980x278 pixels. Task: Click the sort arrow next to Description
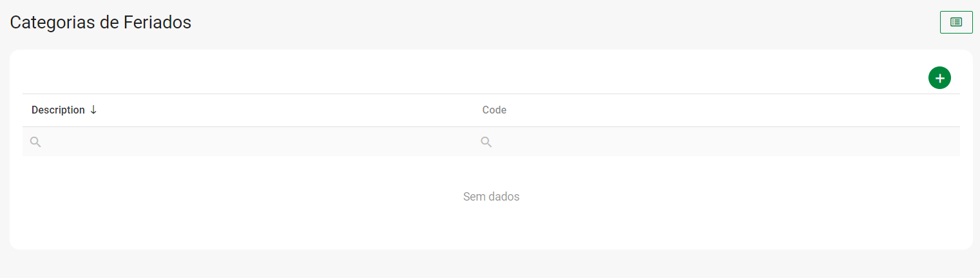[93, 110]
